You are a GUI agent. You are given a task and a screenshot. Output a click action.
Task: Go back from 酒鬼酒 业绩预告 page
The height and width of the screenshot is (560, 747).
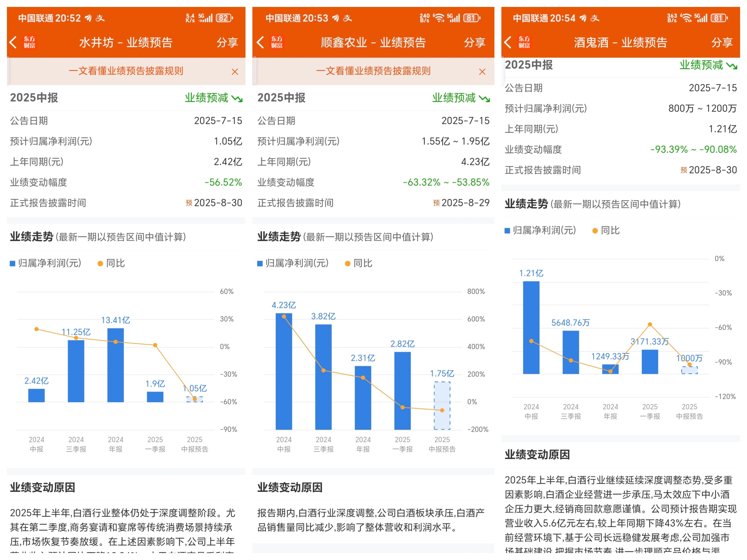508,42
